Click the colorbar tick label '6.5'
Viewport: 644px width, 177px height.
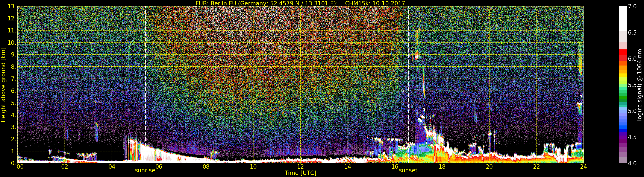[x=632, y=33]
